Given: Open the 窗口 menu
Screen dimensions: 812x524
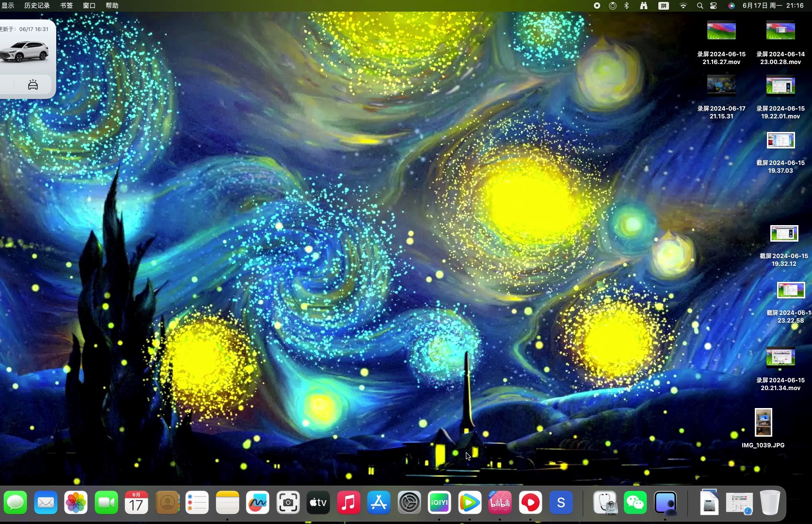Looking at the screenshot, I should point(89,5).
